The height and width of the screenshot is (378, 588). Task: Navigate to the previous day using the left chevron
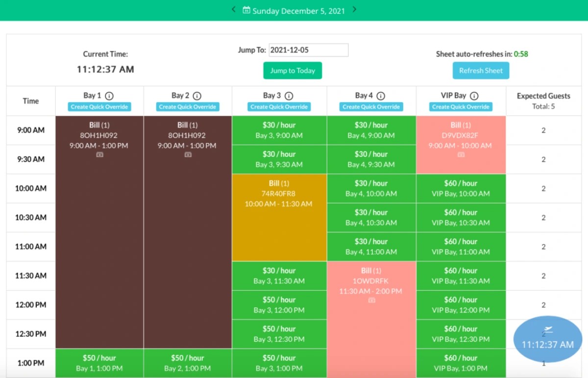point(234,9)
